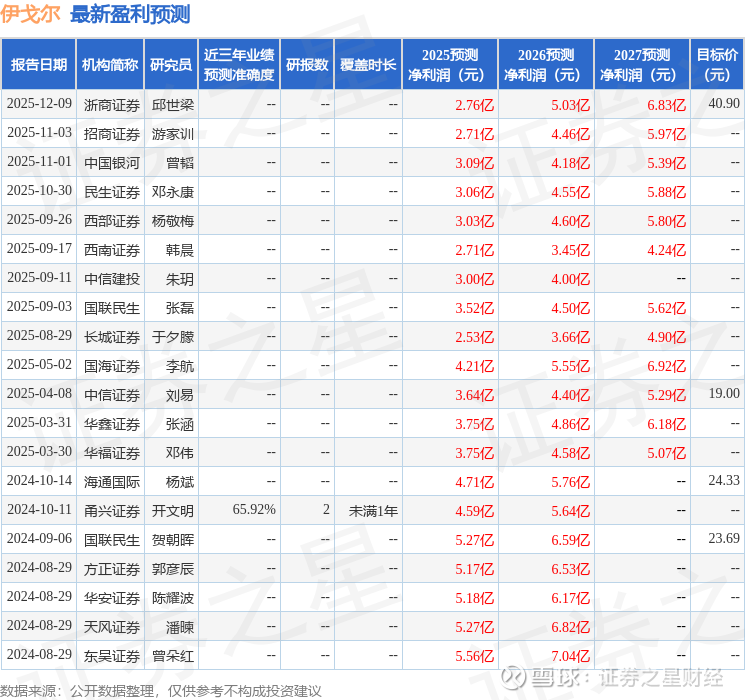This screenshot has height=700, width=745.
Task: Select 招商证券 institution cell
Action: 112,134
